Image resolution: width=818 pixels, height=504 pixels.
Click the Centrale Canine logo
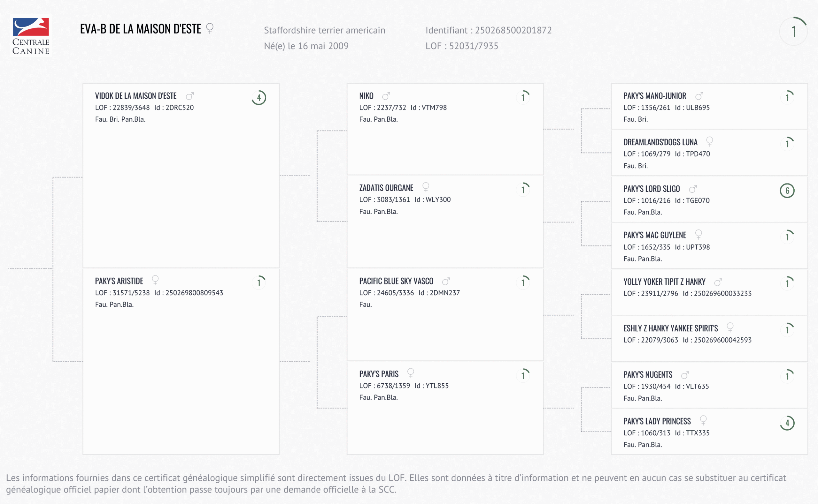click(x=31, y=36)
